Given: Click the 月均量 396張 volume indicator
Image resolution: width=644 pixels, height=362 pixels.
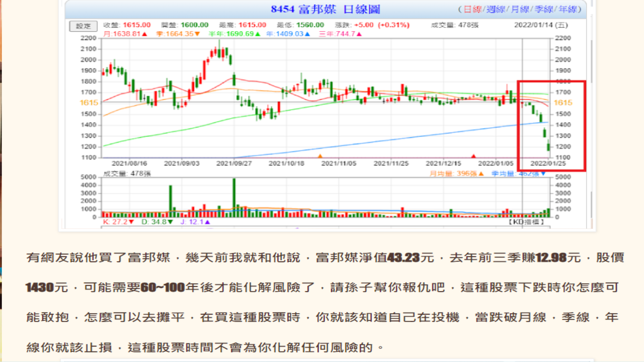Looking at the screenshot, I should (457, 174).
